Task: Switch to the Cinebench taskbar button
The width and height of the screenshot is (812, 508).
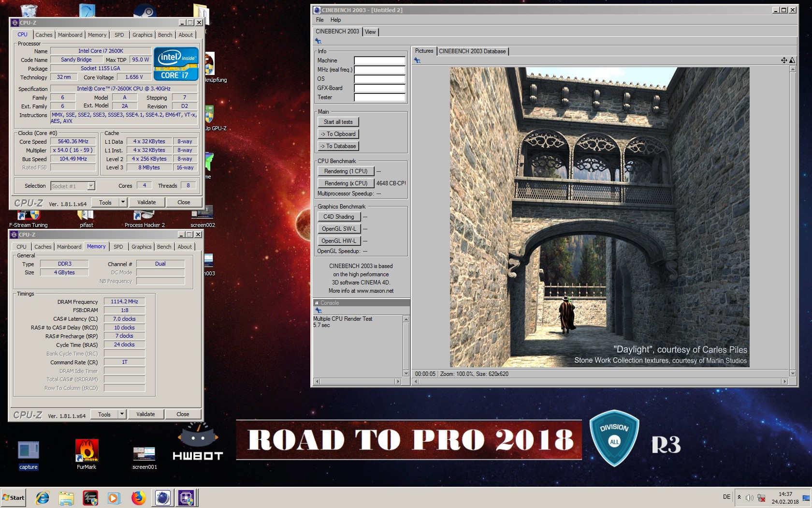Action: tap(162, 497)
